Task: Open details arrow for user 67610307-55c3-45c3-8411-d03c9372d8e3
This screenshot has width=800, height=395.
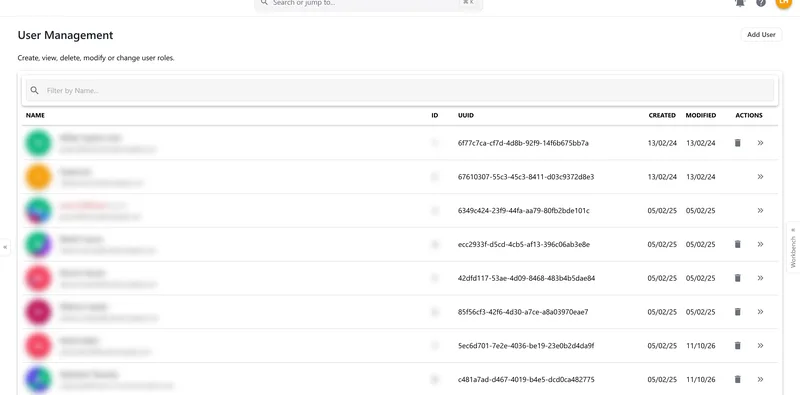Action: pyautogui.click(x=760, y=177)
